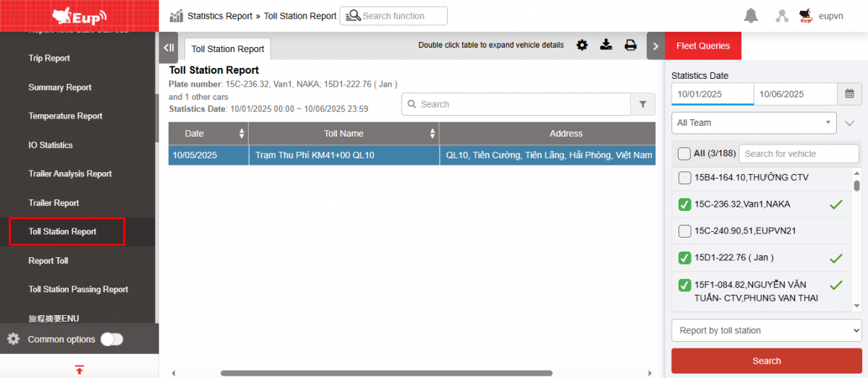Toggle the Common options switch
Viewport: 868px width, 378px height.
tap(111, 339)
